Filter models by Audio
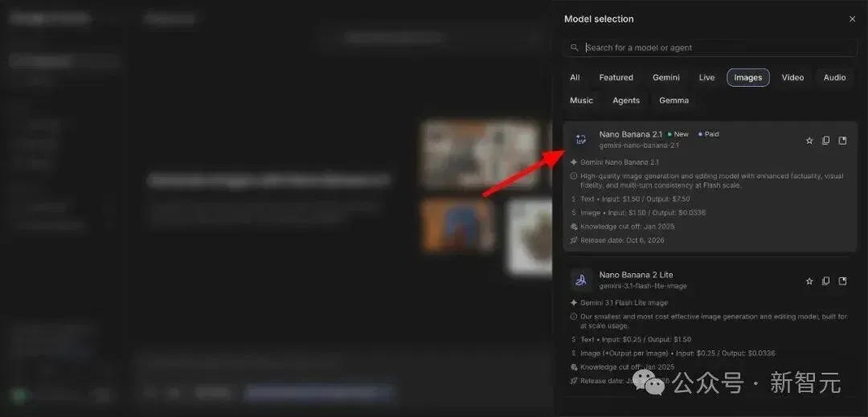868x417 pixels. point(834,77)
